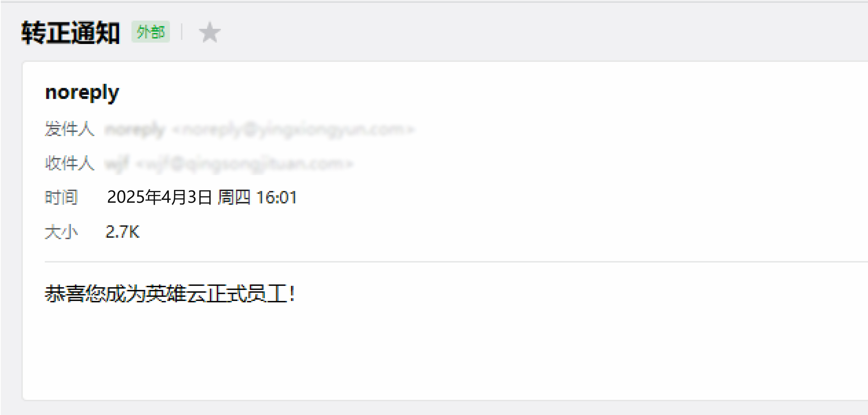Click the 大小 label
The image size is (868, 415).
61,232
